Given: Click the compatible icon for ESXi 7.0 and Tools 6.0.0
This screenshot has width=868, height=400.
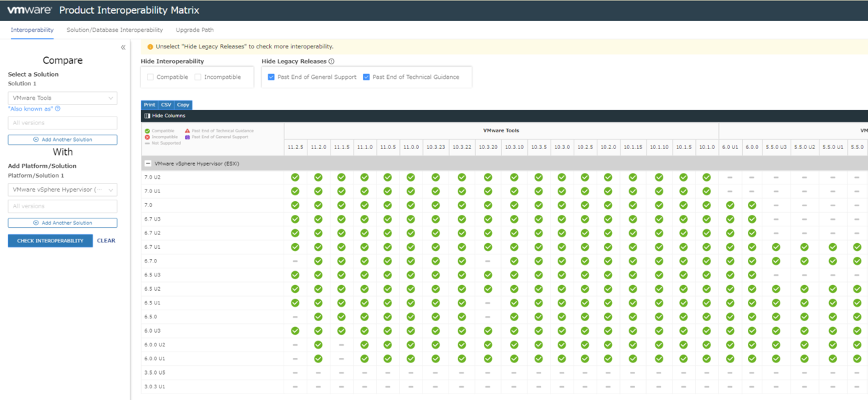Looking at the screenshot, I should coord(752,205).
